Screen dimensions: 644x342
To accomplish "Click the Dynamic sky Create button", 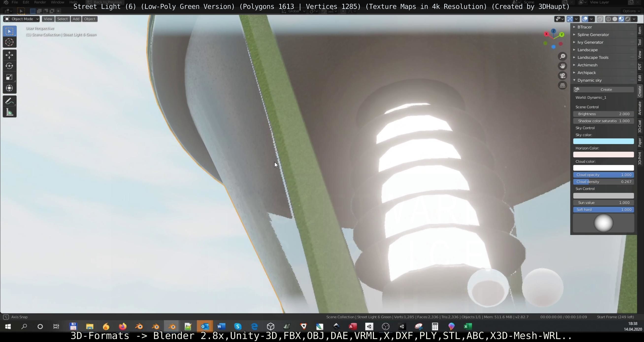I will (604, 90).
